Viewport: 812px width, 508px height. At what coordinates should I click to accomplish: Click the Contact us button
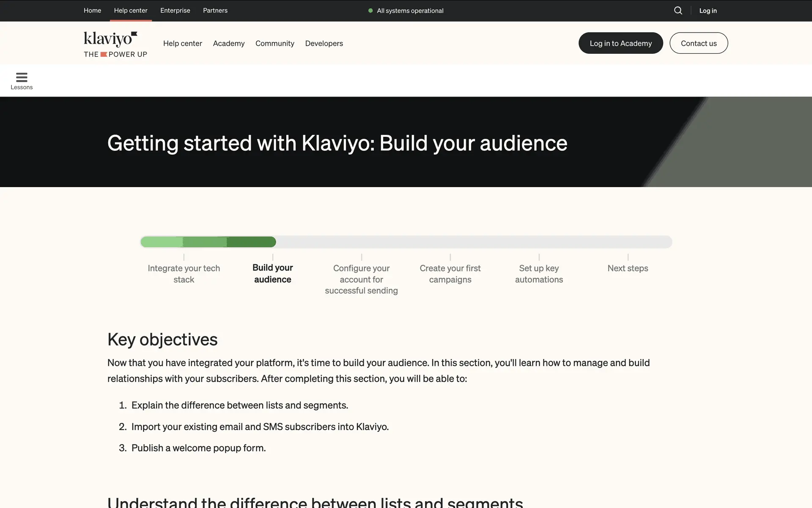pyautogui.click(x=698, y=43)
